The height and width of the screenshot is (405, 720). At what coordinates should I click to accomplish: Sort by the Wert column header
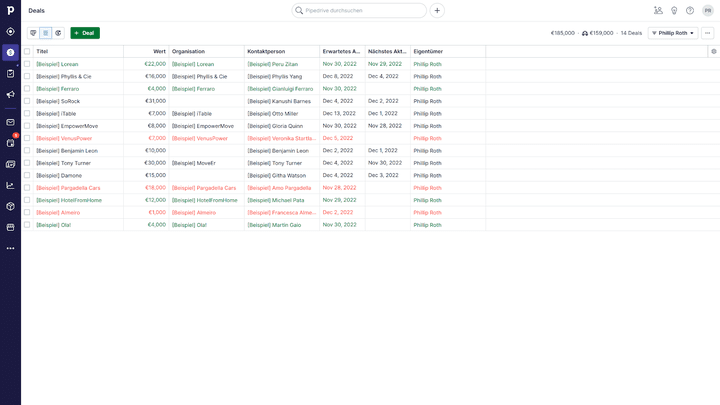point(159,51)
